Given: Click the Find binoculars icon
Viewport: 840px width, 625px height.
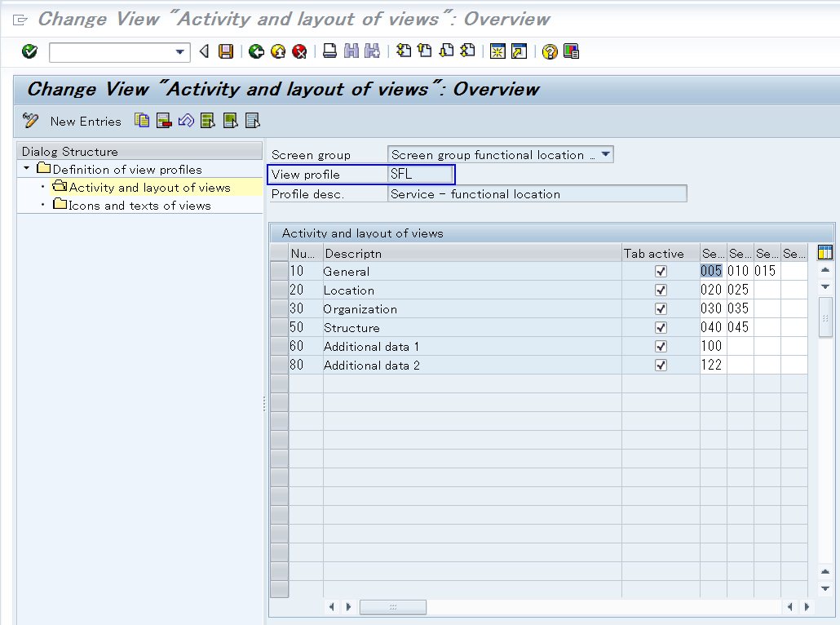Looking at the screenshot, I should [x=351, y=51].
